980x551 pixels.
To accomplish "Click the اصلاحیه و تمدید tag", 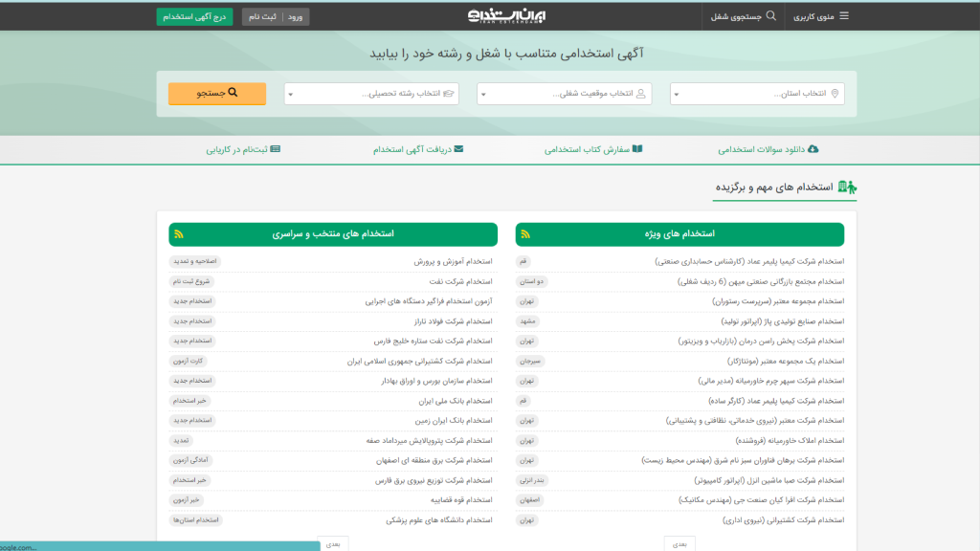I will 194,261.
